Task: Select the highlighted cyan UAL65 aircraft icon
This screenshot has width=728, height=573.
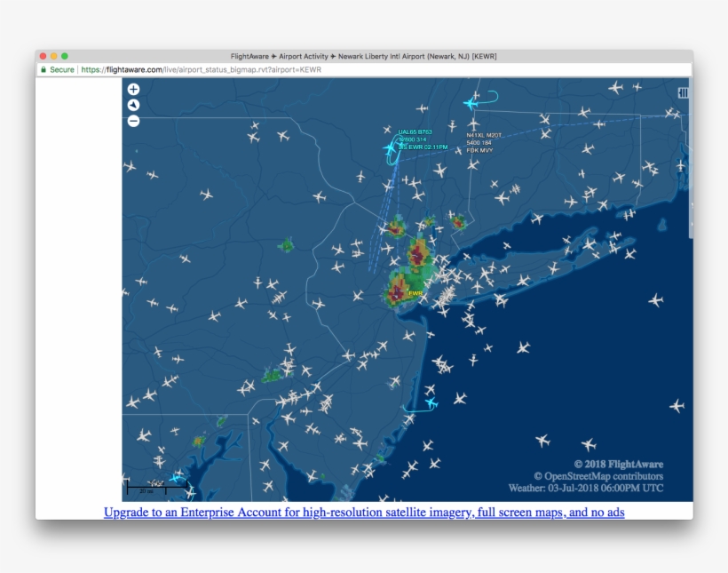Action: (389, 148)
